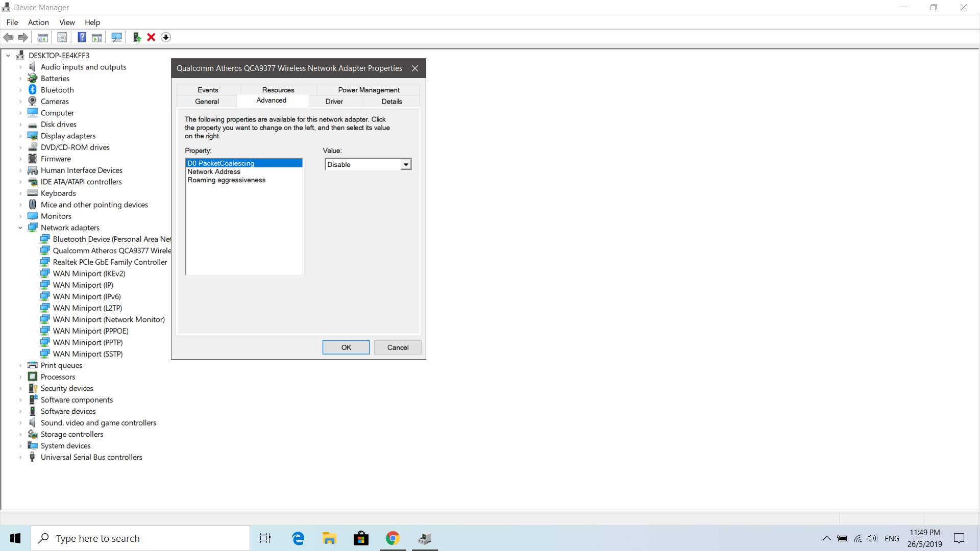Click the Bluetooth category icon
The width and height of the screenshot is (980, 551).
(x=33, y=90)
